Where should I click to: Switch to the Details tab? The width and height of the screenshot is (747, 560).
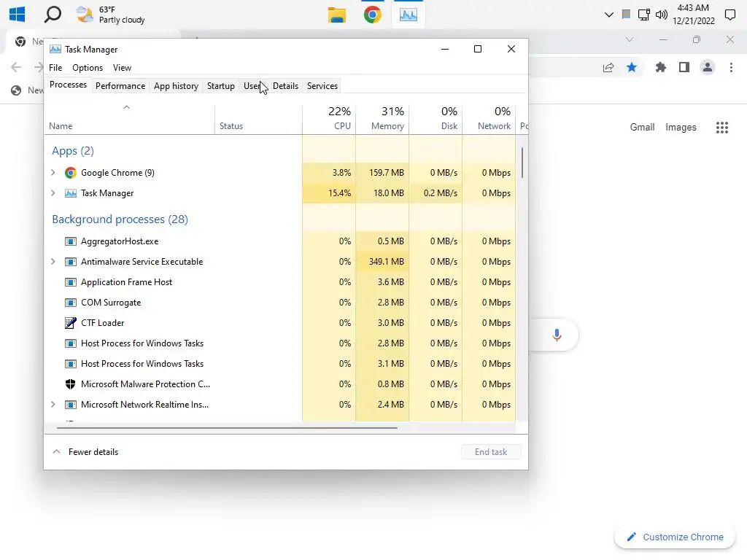pyautogui.click(x=285, y=86)
